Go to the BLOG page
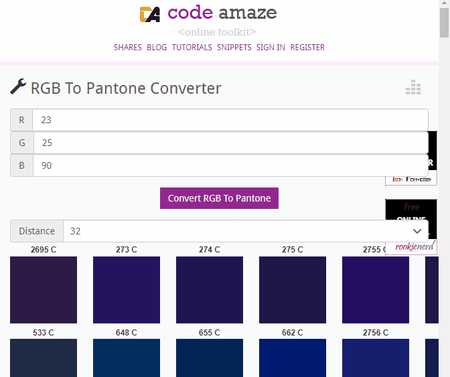The image size is (450, 377). pyautogui.click(x=157, y=47)
